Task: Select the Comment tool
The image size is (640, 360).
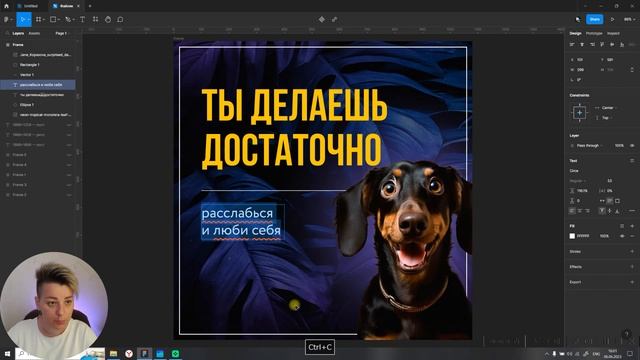Action: point(120,19)
